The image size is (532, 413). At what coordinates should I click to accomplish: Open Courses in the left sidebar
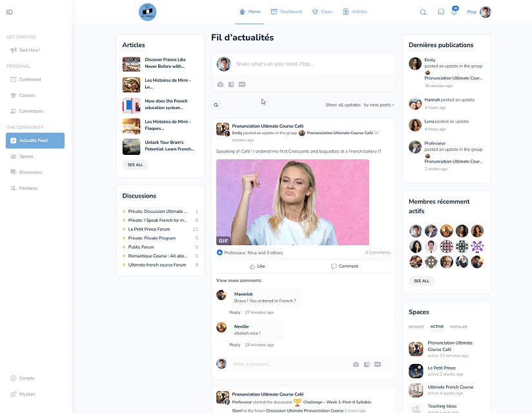pos(23,96)
